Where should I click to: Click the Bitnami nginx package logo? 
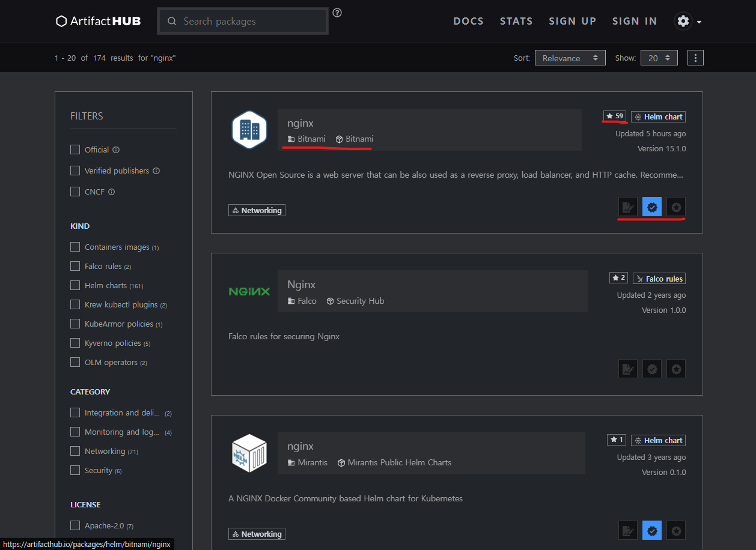click(x=249, y=129)
